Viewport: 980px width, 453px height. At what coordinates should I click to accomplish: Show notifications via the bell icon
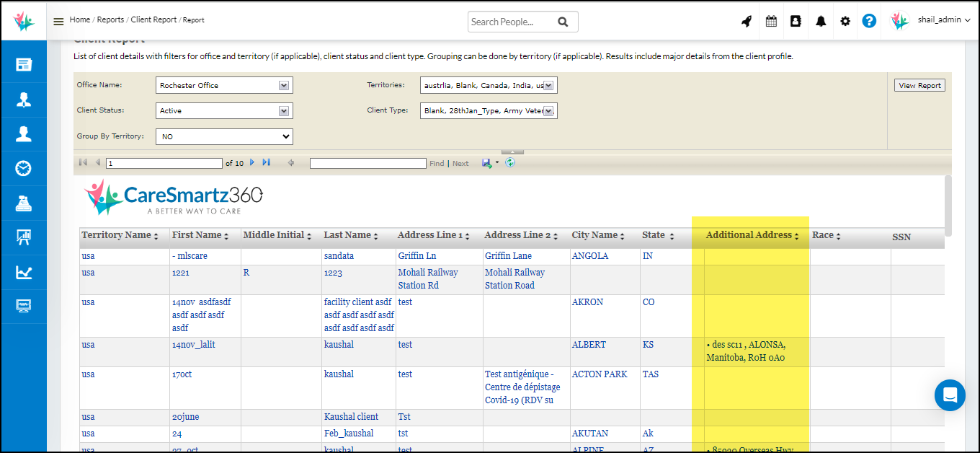821,22
